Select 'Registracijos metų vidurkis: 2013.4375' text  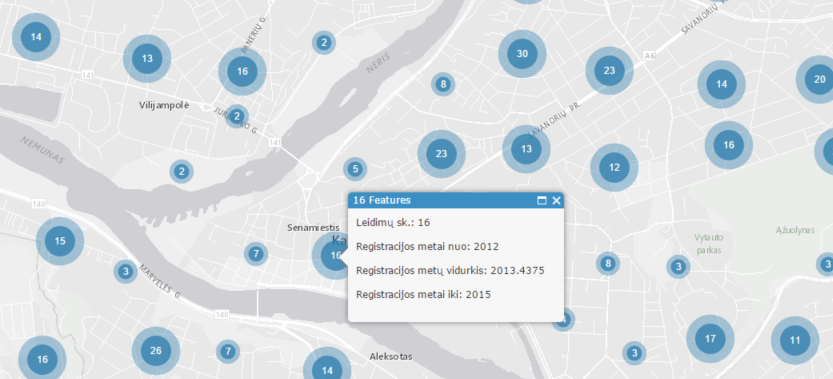(450, 271)
